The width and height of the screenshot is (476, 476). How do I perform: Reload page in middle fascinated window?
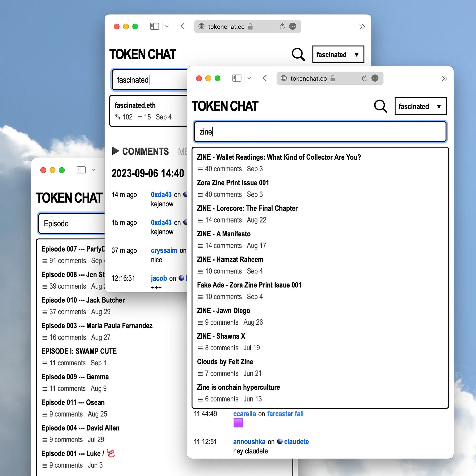pos(282,26)
